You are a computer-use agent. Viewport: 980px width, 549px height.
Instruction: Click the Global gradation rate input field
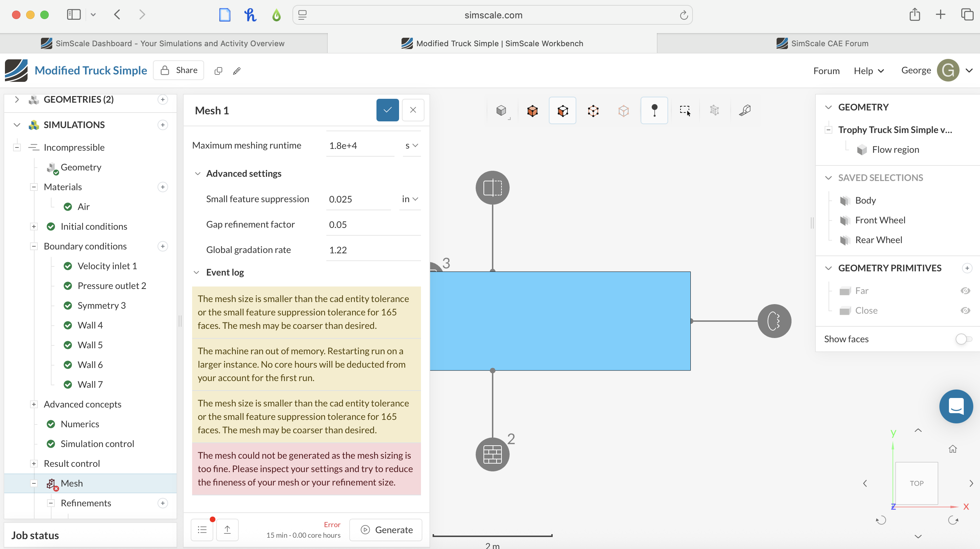click(373, 250)
